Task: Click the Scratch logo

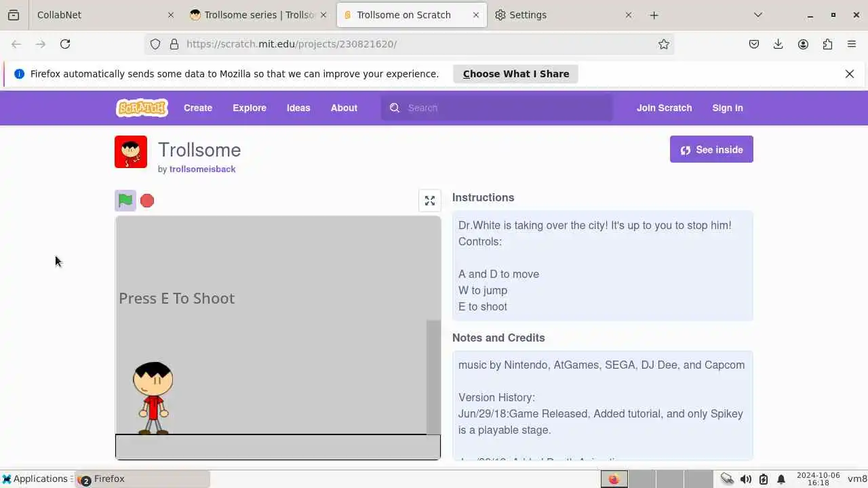Action: pyautogui.click(x=142, y=108)
